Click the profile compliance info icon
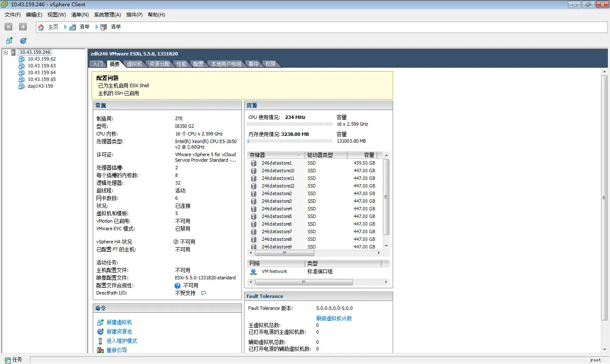The width and height of the screenshot is (610, 364). pyautogui.click(x=177, y=286)
